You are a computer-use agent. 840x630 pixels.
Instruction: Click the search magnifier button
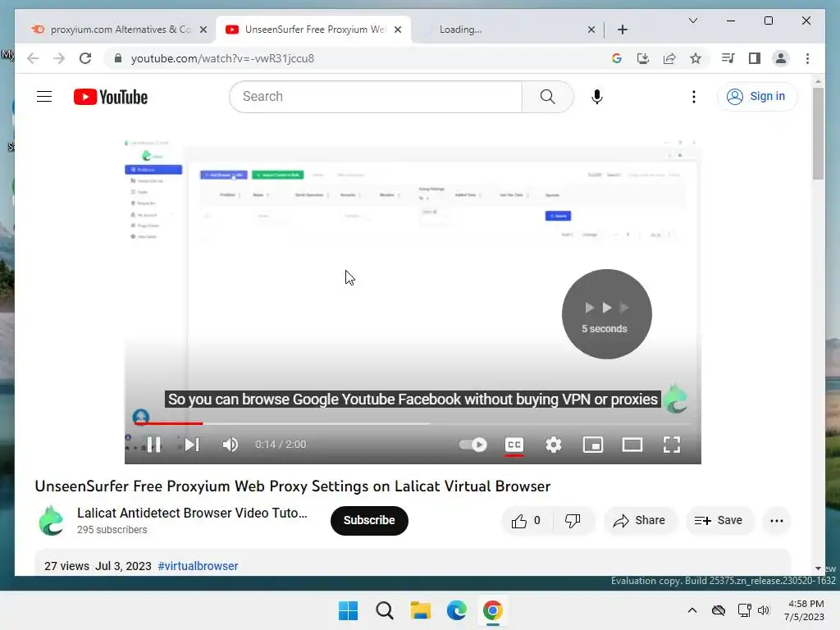point(547,97)
